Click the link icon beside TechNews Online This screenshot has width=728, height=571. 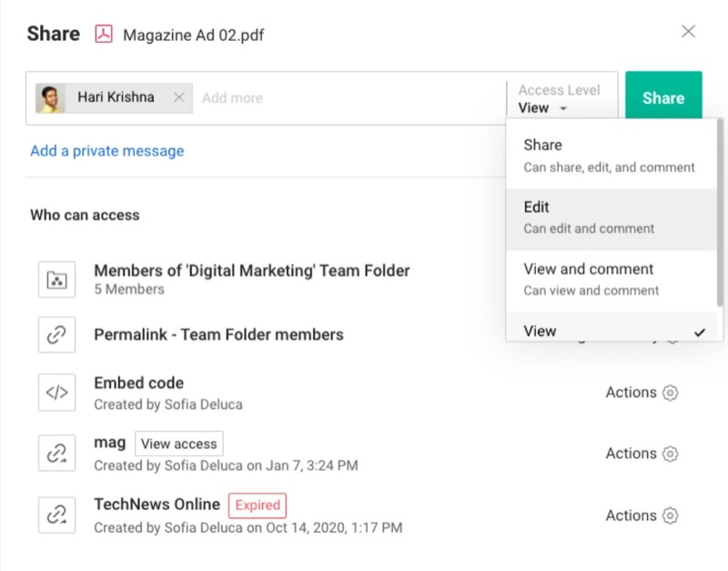tap(56, 515)
